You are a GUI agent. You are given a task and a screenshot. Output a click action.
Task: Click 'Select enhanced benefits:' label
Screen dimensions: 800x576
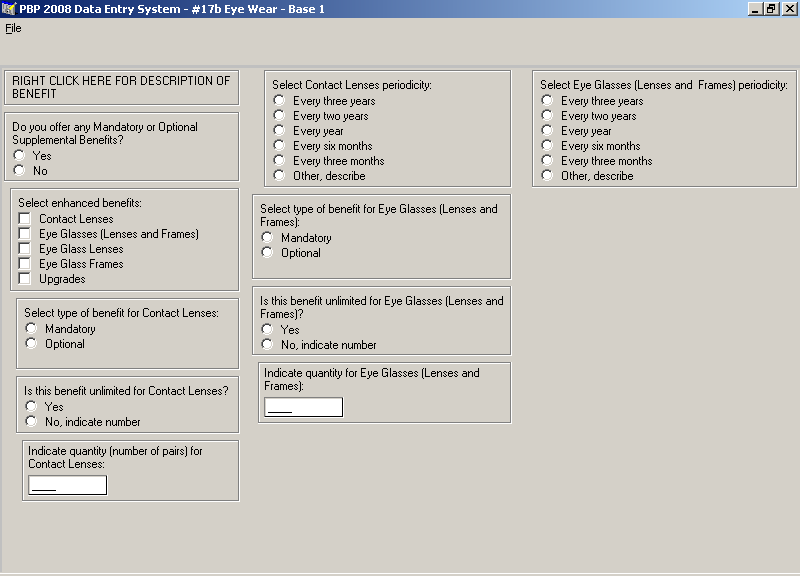80,203
